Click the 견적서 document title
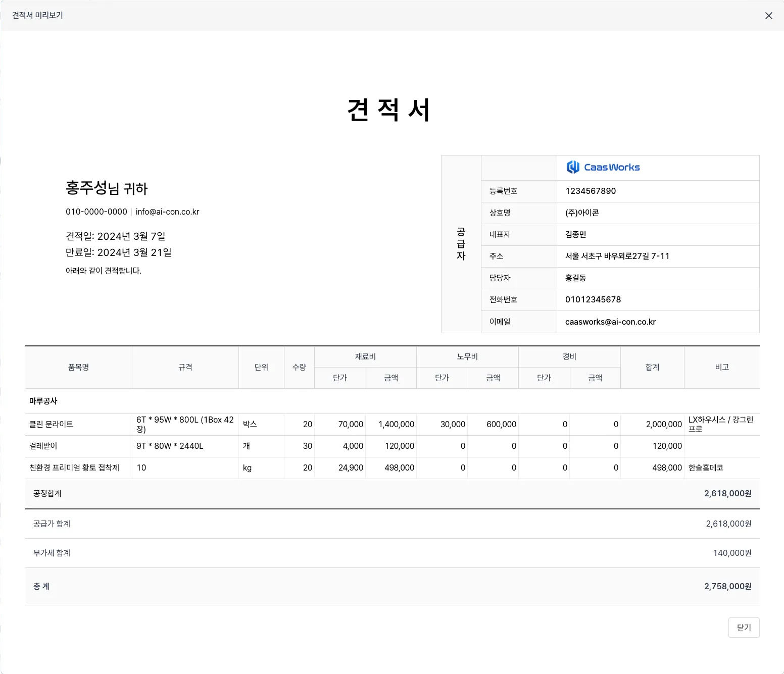 tap(389, 110)
